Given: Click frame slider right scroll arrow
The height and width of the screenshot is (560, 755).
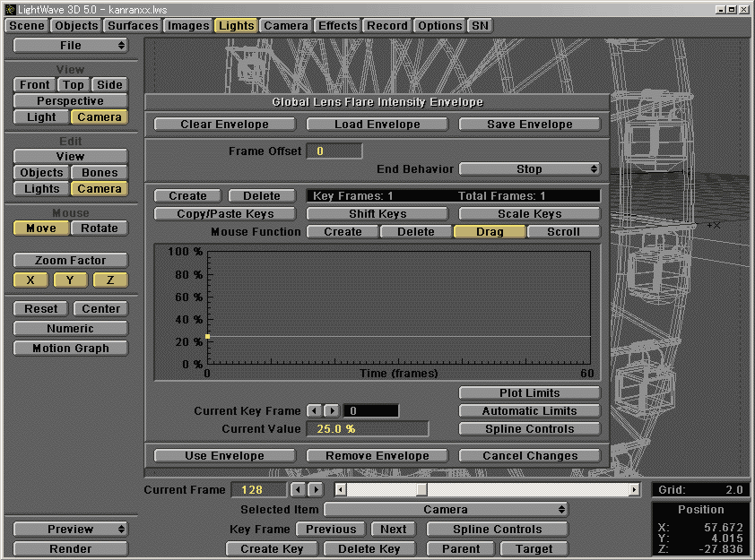Looking at the screenshot, I should click(634, 489).
